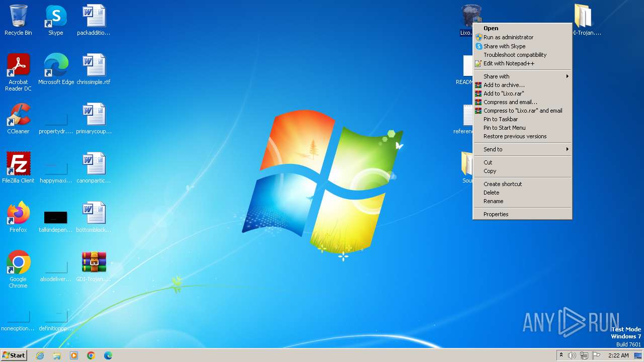This screenshot has width=644, height=362.
Task: Choose Troubleshoot compatibility
Action: 522,55
